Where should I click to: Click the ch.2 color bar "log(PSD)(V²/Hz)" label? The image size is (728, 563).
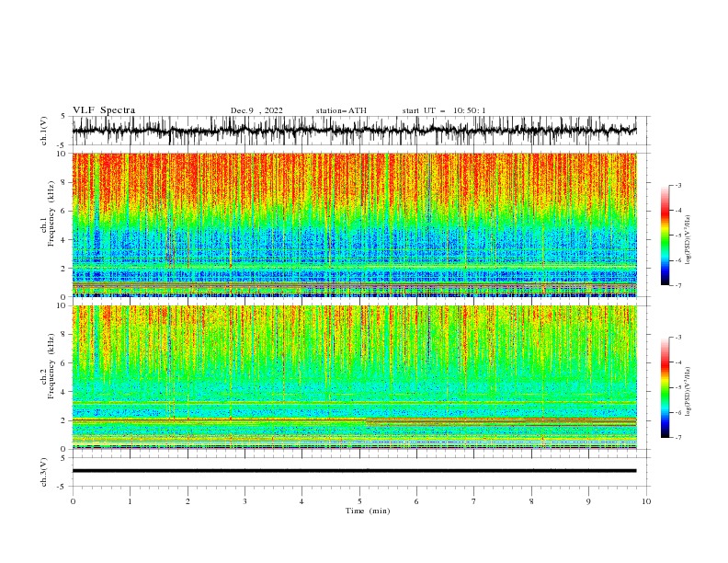click(x=688, y=392)
